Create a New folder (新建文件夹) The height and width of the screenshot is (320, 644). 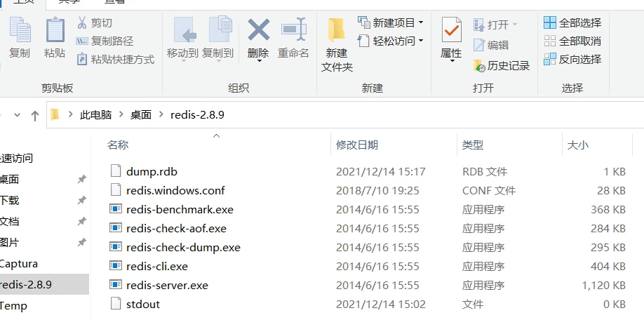[x=337, y=45]
